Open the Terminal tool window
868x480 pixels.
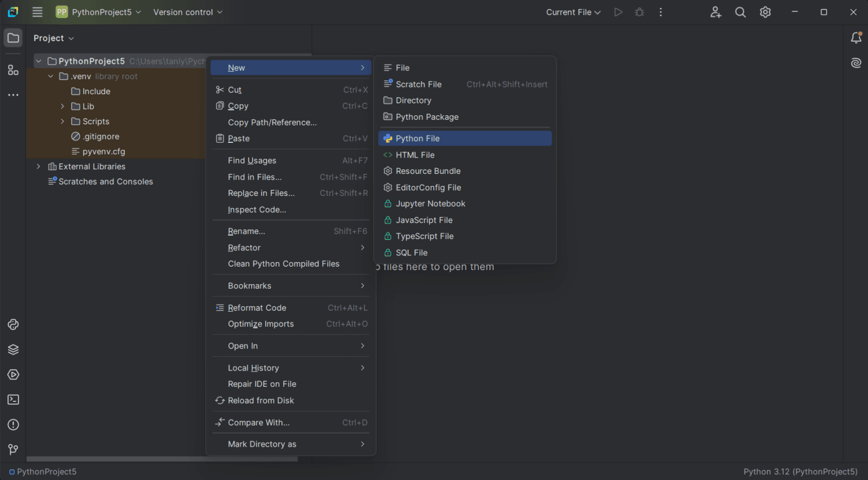point(12,399)
